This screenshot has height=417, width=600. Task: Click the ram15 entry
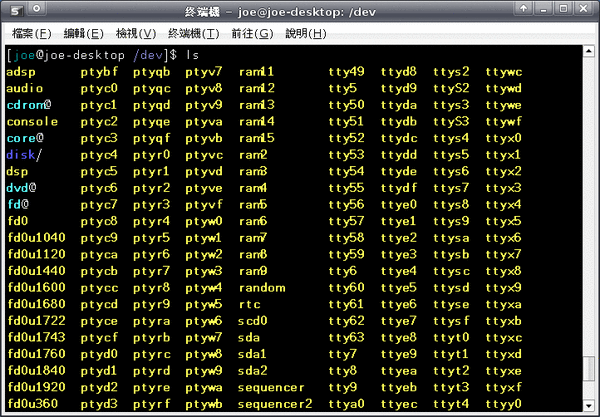click(257, 138)
